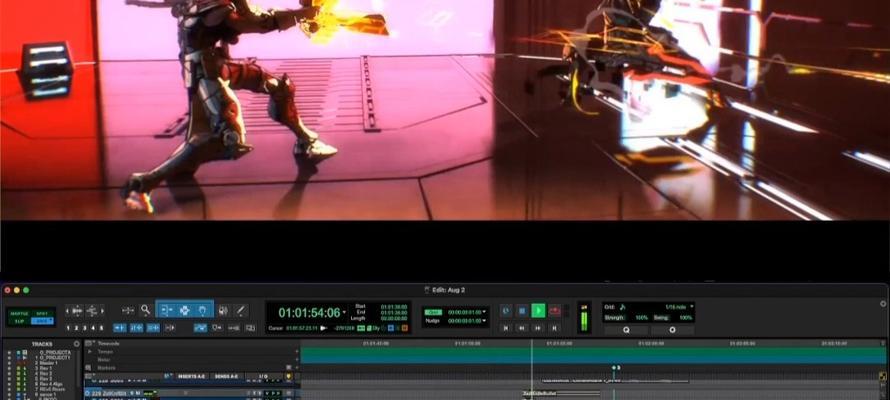This screenshot has width=890, height=400.
Task: Click the red Record button
Action: pyautogui.click(x=555, y=311)
